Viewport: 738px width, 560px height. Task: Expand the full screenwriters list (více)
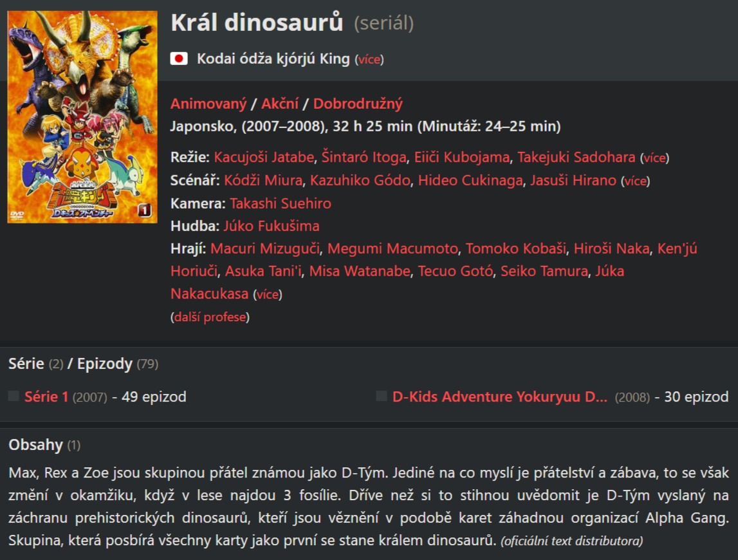(635, 181)
